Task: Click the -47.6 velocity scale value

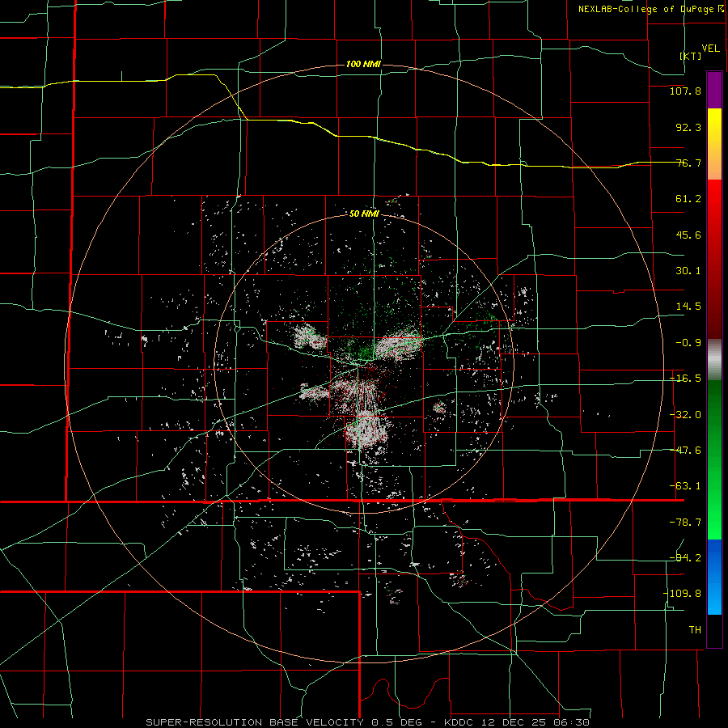Action: pos(685,451)
